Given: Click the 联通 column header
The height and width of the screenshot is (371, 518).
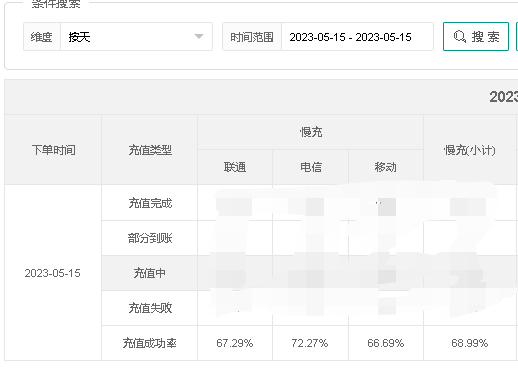Looking at the screenshot, I should 235,167.
